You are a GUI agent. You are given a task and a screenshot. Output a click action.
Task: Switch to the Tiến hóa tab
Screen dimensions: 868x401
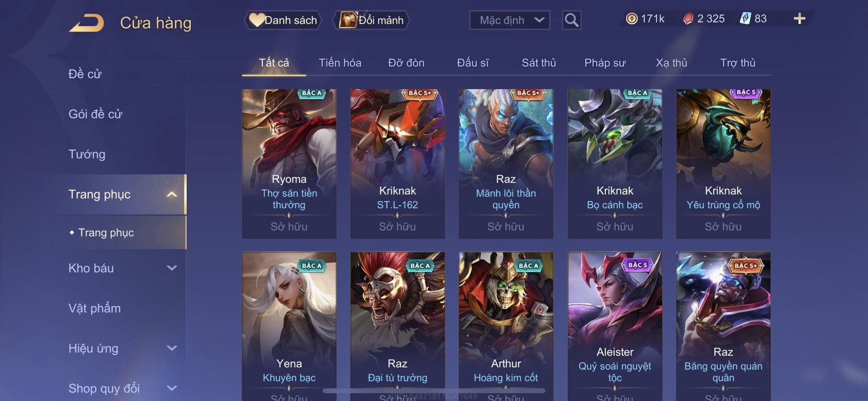[340, 63]
